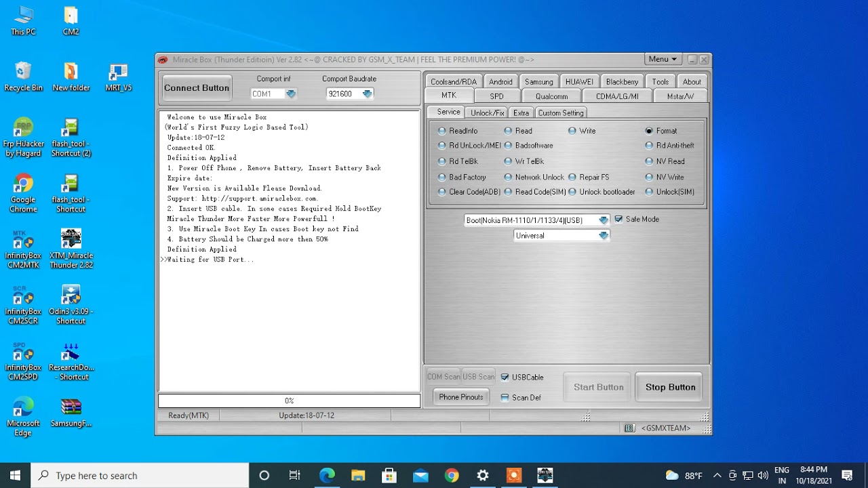Image resolution: width=868 pixels, height=488 pixels.
Task: Select the SamsungF... archive icon
Action: click(x=71, y=413)
